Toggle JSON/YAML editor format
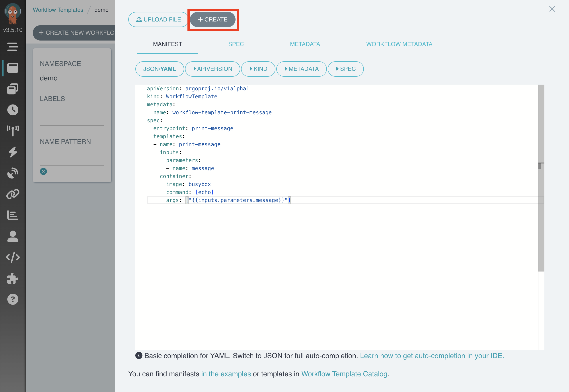The image size is (569, 392). tap(160, 69)
